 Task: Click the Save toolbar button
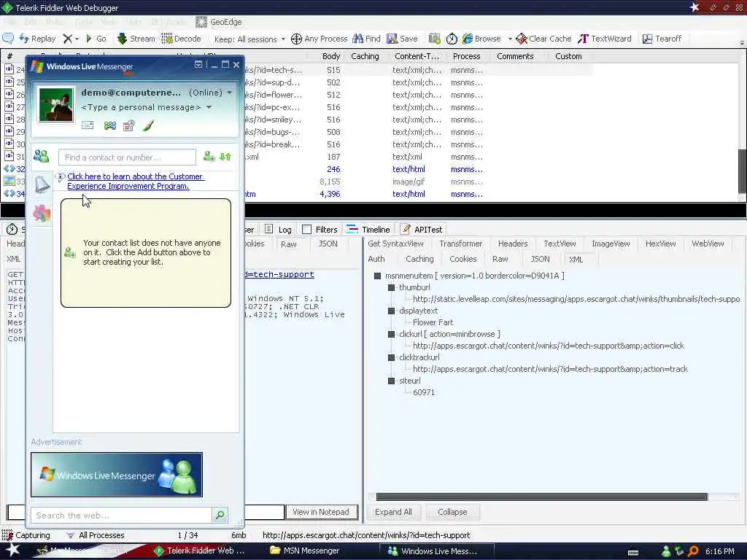402,39
